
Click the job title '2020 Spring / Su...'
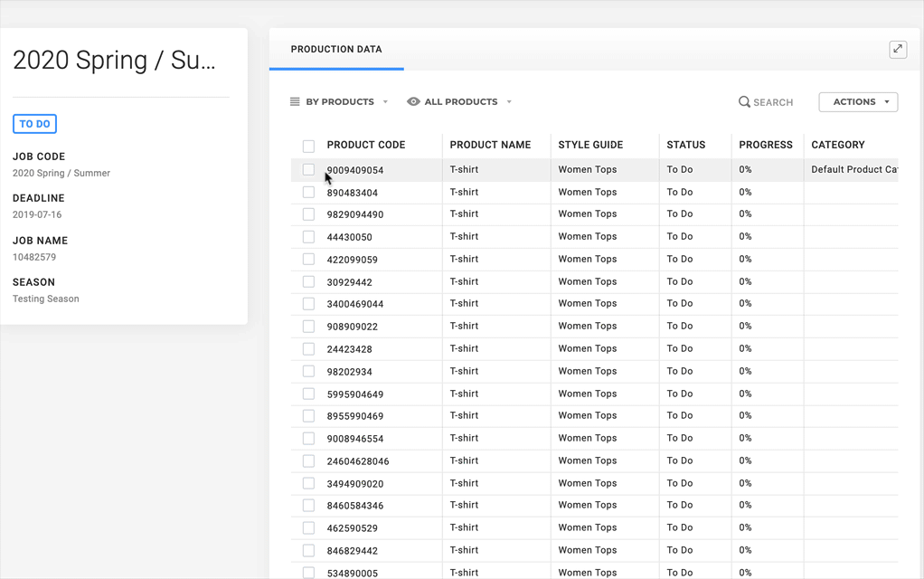(x=114, y=60)
